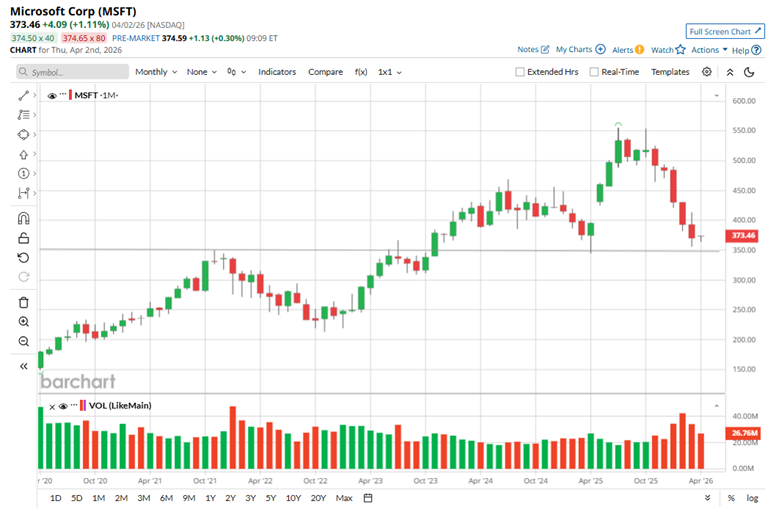Enable Extended Hrs checkbox
Image resolution: width=779 pixels, height=523 pixels.
pyautogui.click(x=520, y=72)
